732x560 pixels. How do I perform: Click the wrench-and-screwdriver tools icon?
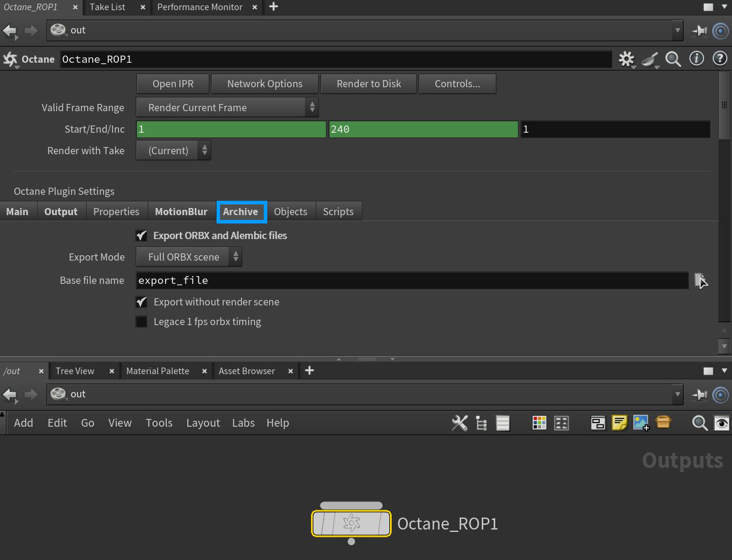pyautogui.click(x=459, y=423)
